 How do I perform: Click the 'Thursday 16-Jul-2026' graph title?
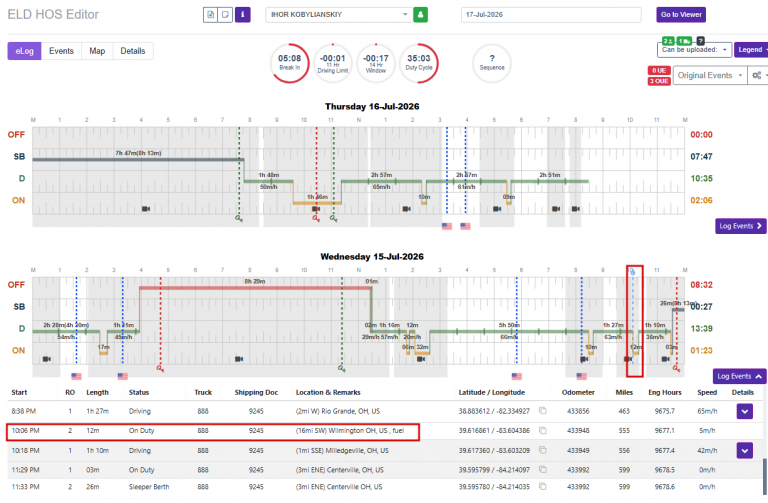[372, 106]
